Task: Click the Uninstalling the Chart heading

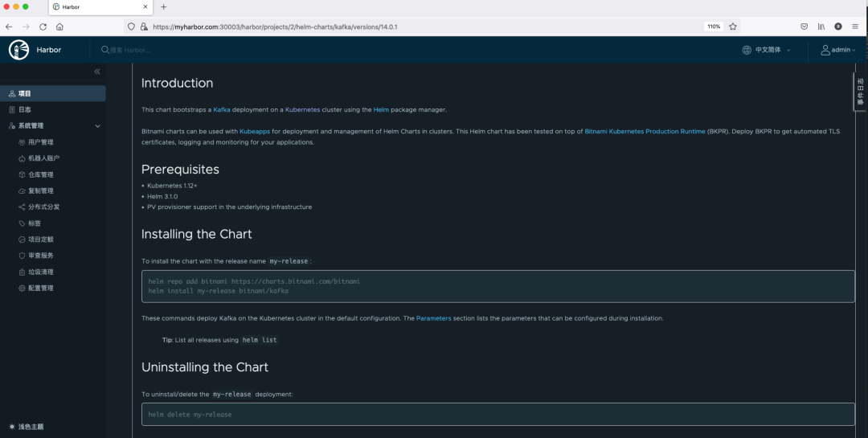Action: click(x=205, y=367)
